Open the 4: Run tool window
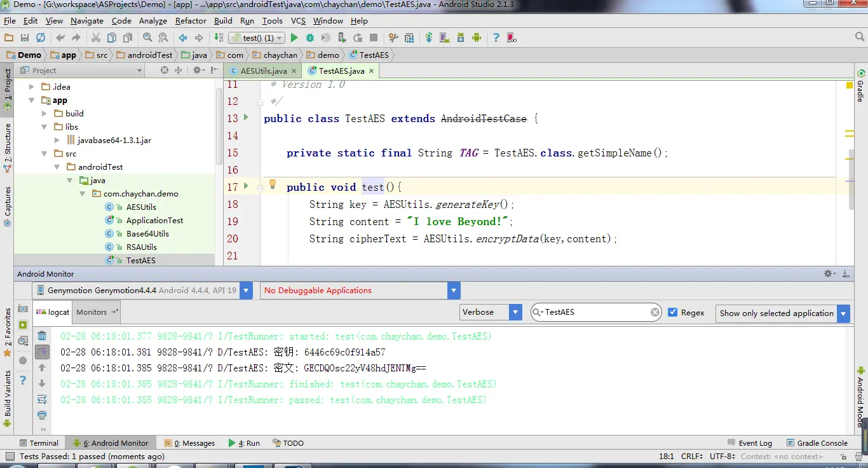The width and height of the screenshot is (868, 468). pos(244,443)
